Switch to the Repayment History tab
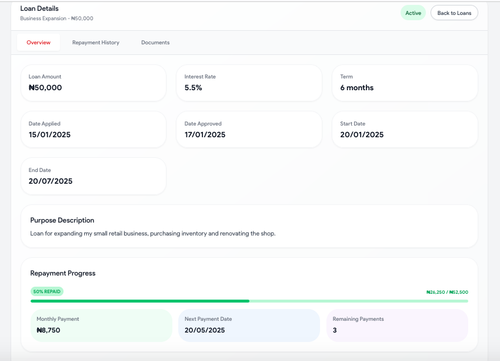500x361 pixels. [96, 42]
